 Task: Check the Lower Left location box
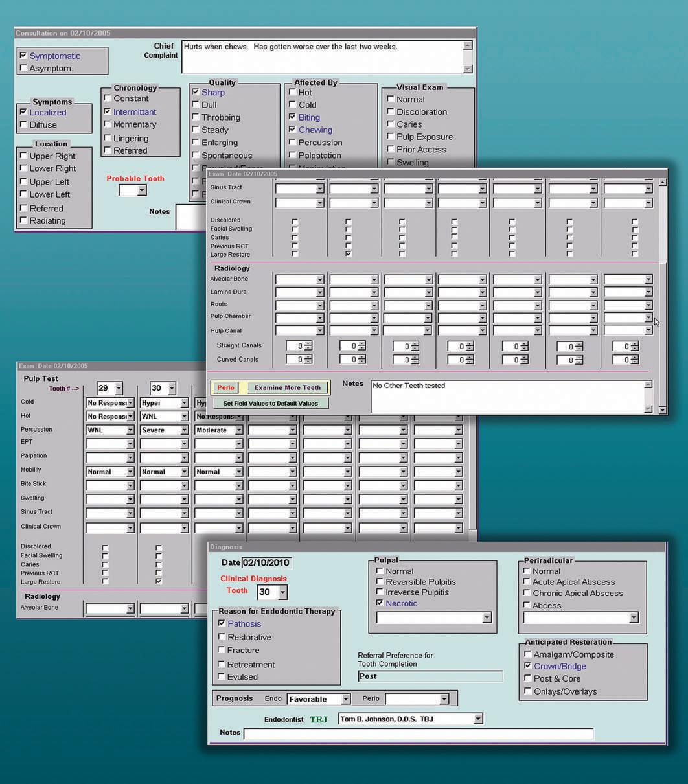coord(24,194)
